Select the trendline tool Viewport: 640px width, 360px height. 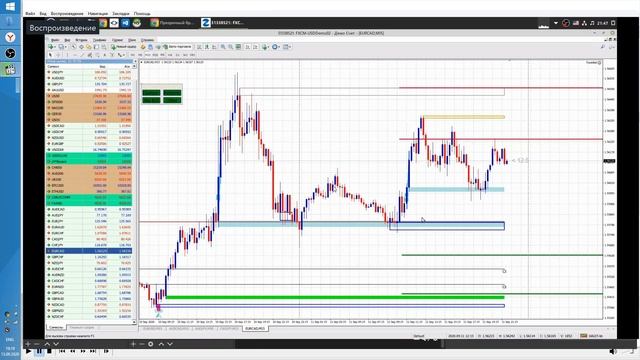click(x=82, y=55)
